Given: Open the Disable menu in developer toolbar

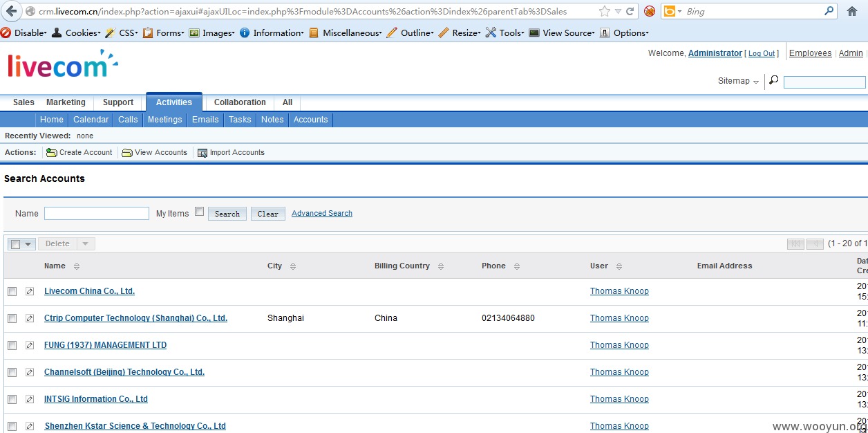Looking at the screenshot, I should (x=24, y=33).
